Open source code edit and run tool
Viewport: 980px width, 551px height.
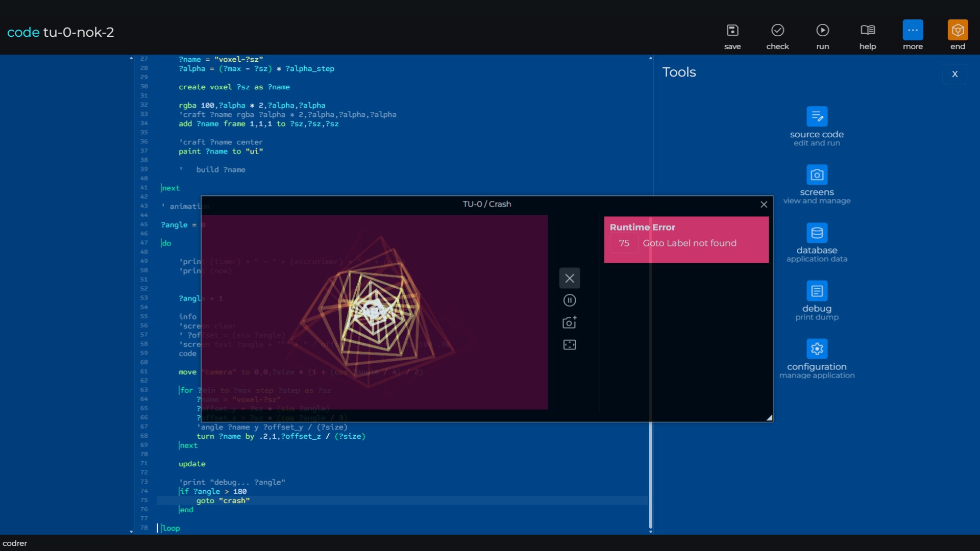(x=817, y=117)
